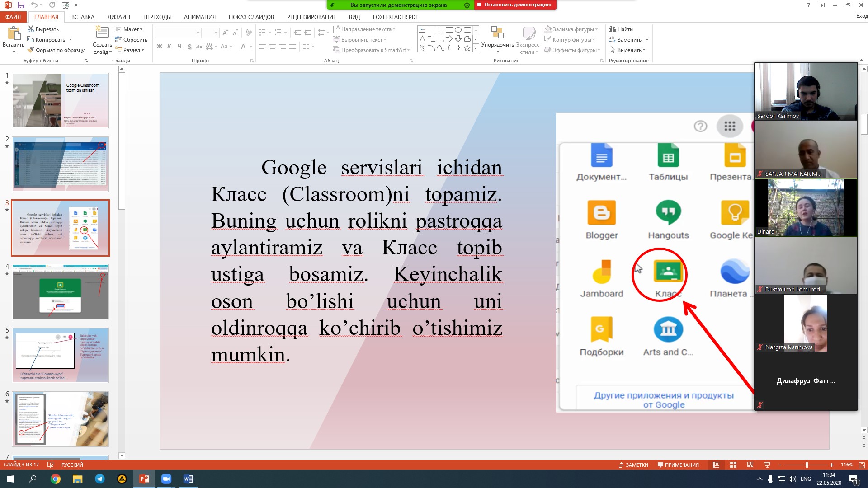Open the Выделить select dropdown
Viewport: 868px width, 488px height.
coord(628,50)
